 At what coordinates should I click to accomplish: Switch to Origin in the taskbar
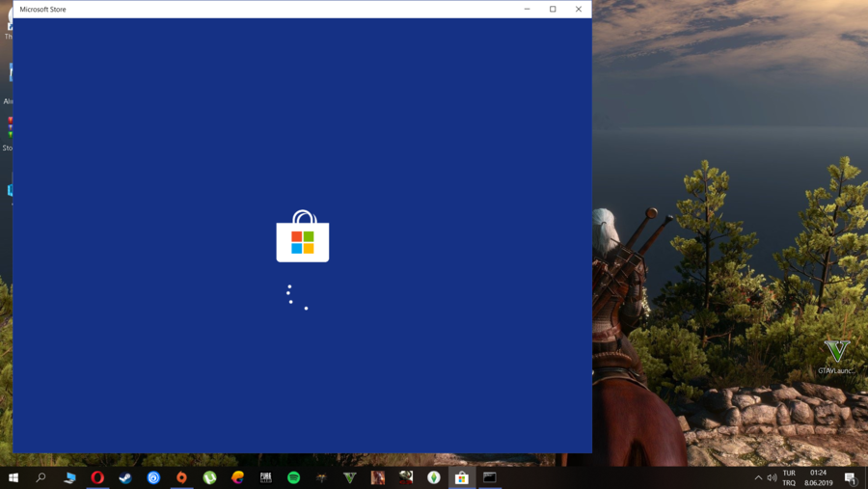[x=181, y=477]
